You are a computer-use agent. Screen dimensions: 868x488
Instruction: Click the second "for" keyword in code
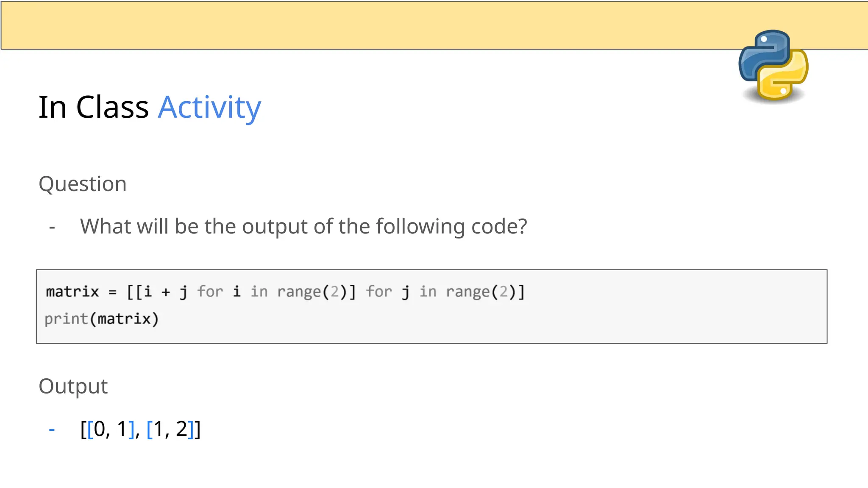coord(379,292)
